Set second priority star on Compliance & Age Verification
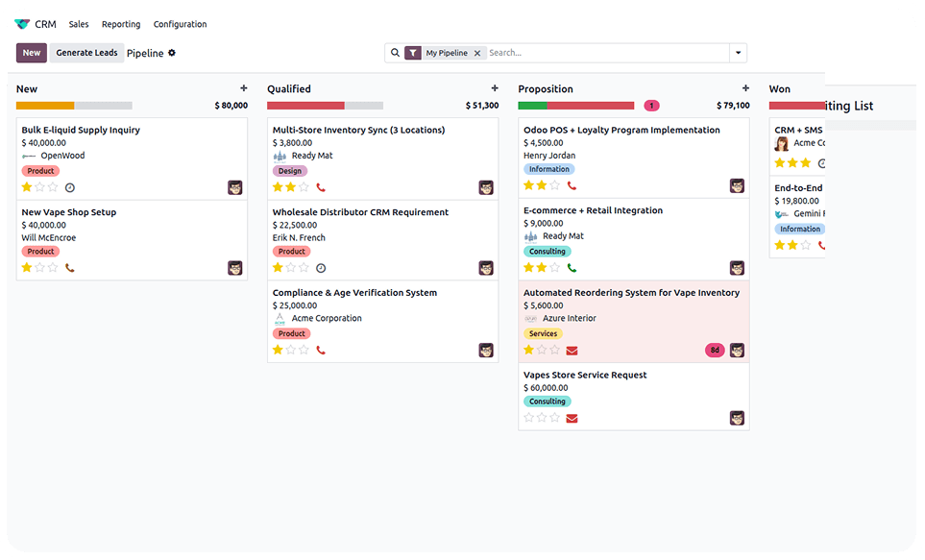The width and height of the screenshot is (925, 560). point(291,350)
